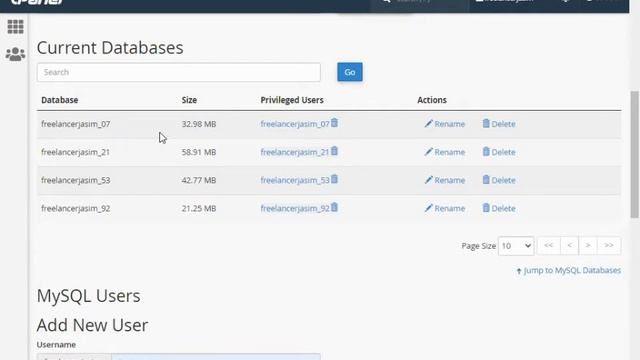This screenshot has height=360, width=640.
Task: Click the Size column header
Action: [x=189, y=100]
